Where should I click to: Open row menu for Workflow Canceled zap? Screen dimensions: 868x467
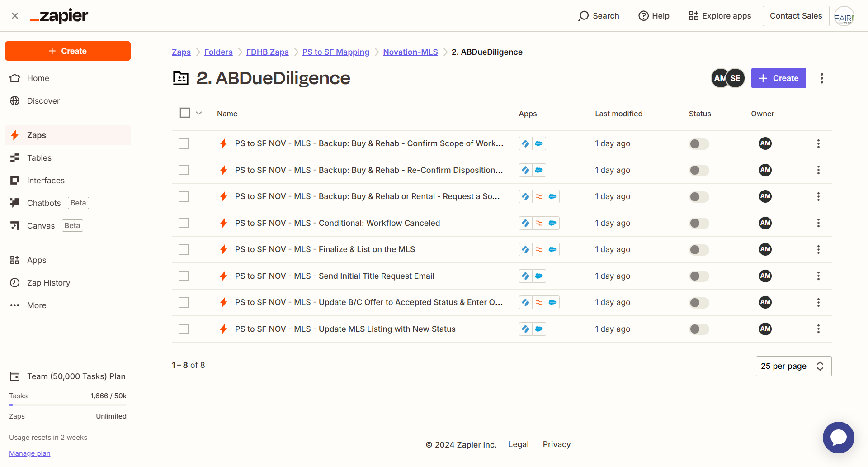coord(818,223)
